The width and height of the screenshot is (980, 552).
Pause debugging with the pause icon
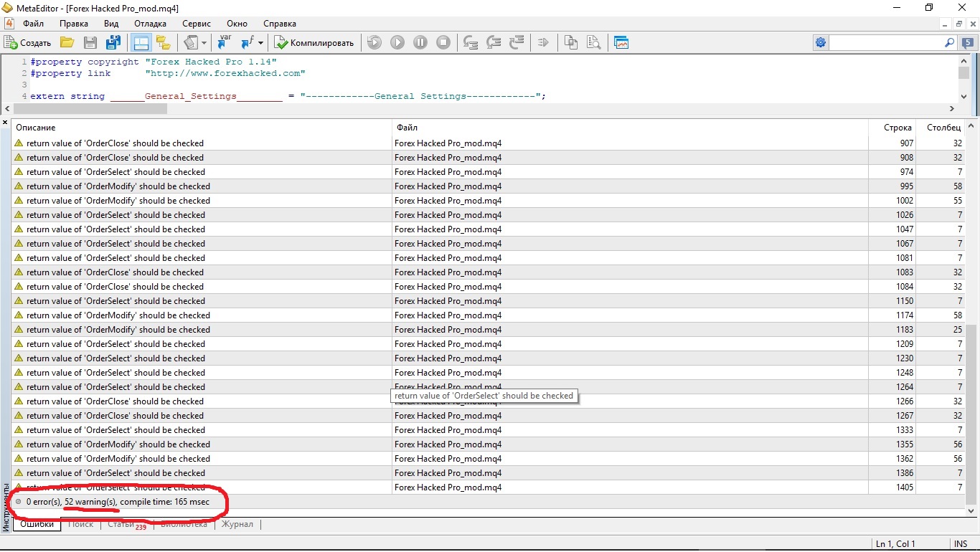click(x=420, y=43)
